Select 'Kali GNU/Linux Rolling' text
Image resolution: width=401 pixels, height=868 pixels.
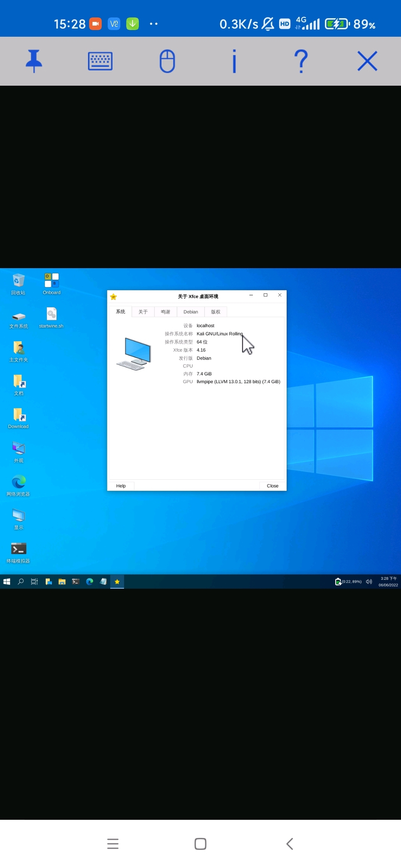219,334
